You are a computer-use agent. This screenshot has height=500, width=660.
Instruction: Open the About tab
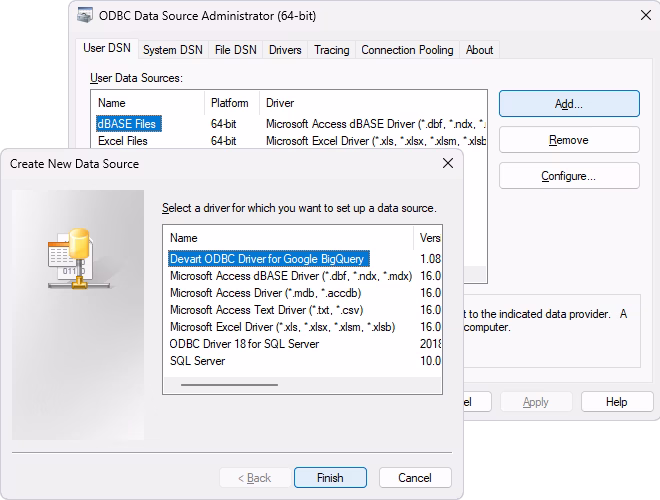479,50
